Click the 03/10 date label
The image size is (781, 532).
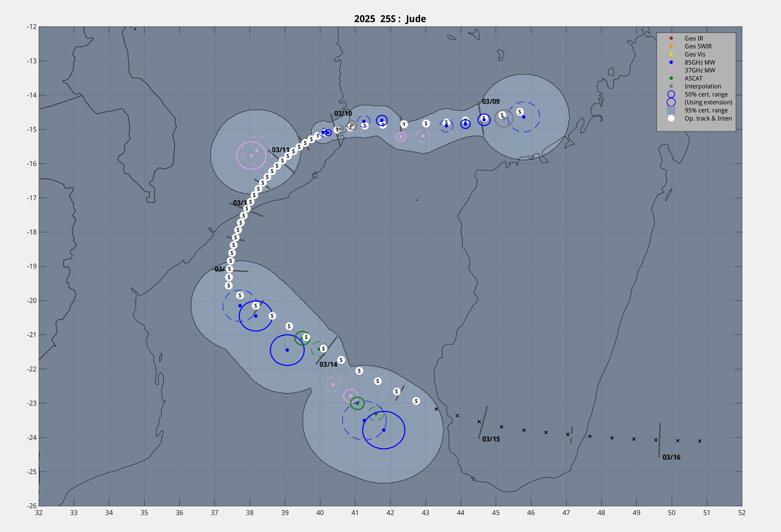pos(343,114)
